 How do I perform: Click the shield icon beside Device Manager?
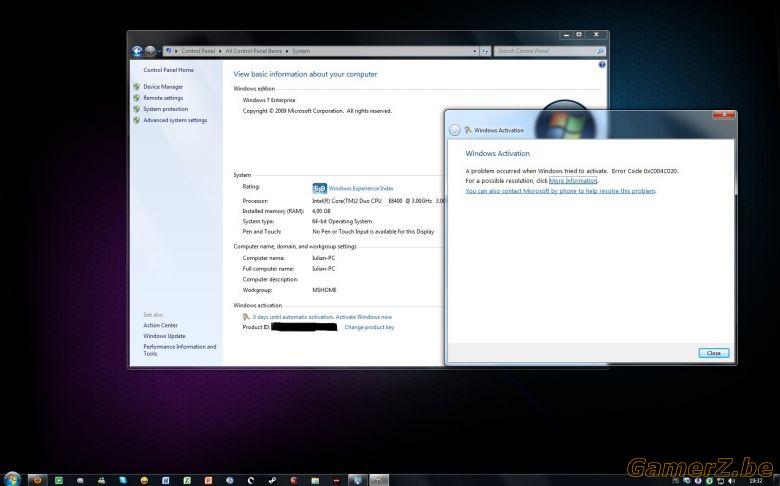tap(136, 87)
